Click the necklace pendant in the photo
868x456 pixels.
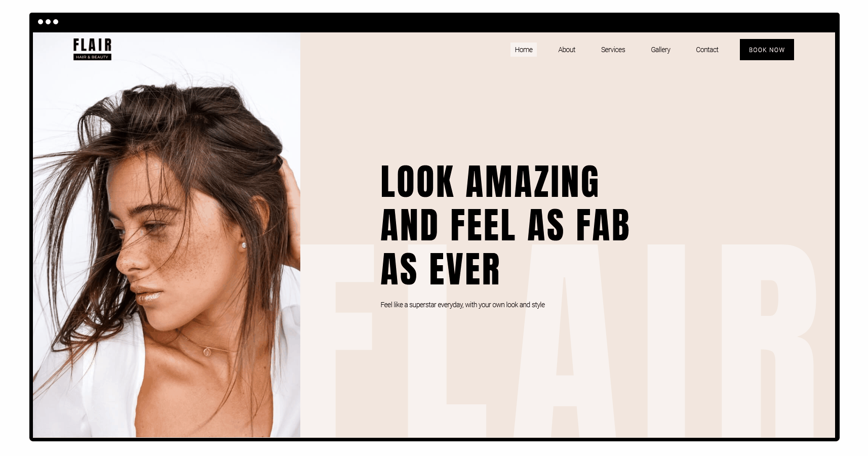tap(207, 351)
